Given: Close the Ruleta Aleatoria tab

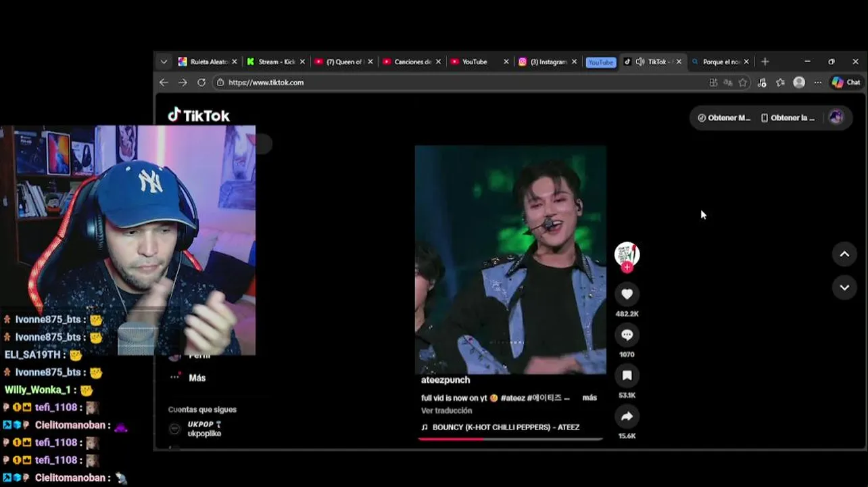Looking at the screenshot, I should [235, 62].
